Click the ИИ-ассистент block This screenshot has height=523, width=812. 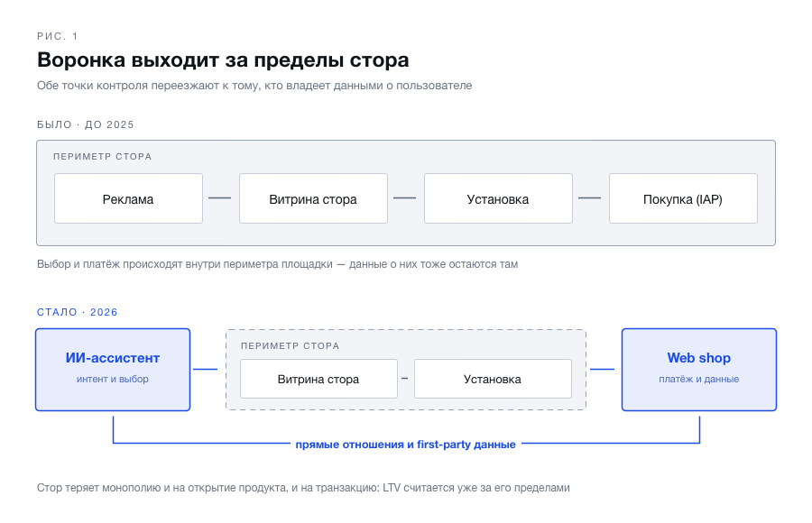(113, 370)
